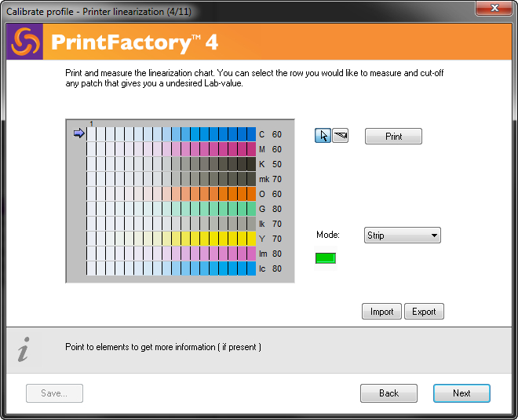Select the lc 80 light cyan row

171,268
